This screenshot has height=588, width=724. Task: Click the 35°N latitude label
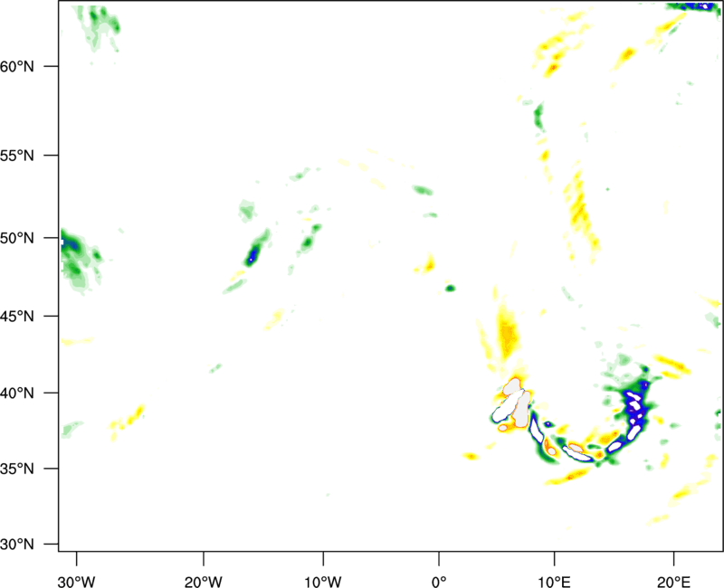[x=17, y=469]
